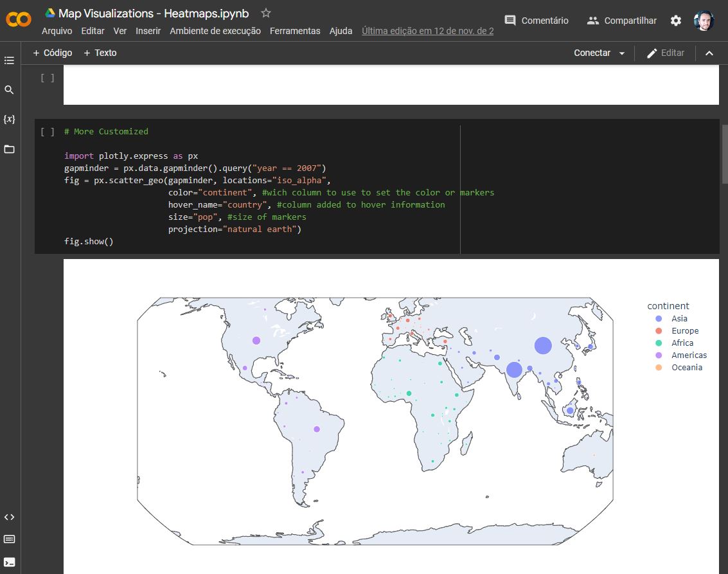Run the scatter_geo code cell

48,132
